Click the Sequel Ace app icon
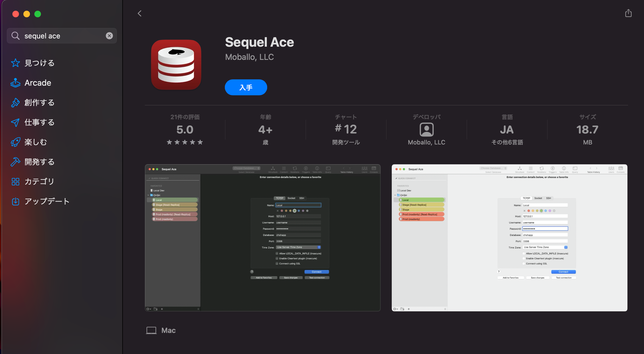Screen dimensions: 644x354 coord(176,65)
